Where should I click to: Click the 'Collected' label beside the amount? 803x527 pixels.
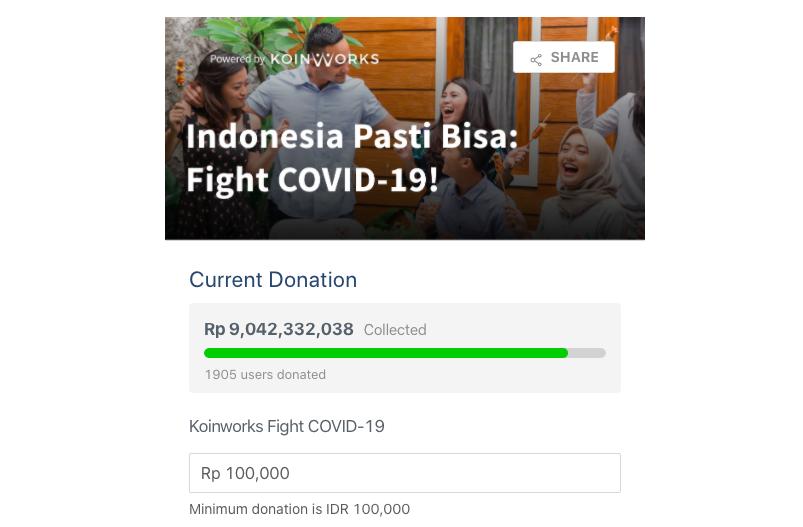coord(395,330)
